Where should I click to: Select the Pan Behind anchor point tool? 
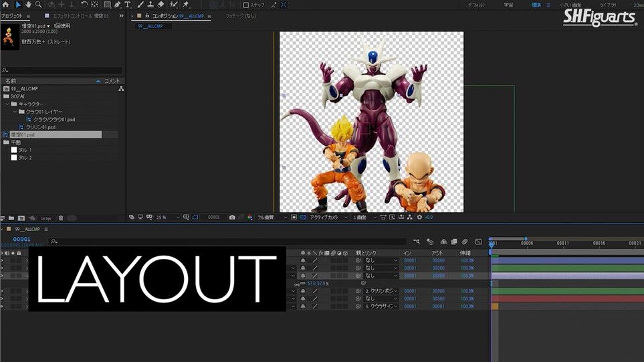95,5
